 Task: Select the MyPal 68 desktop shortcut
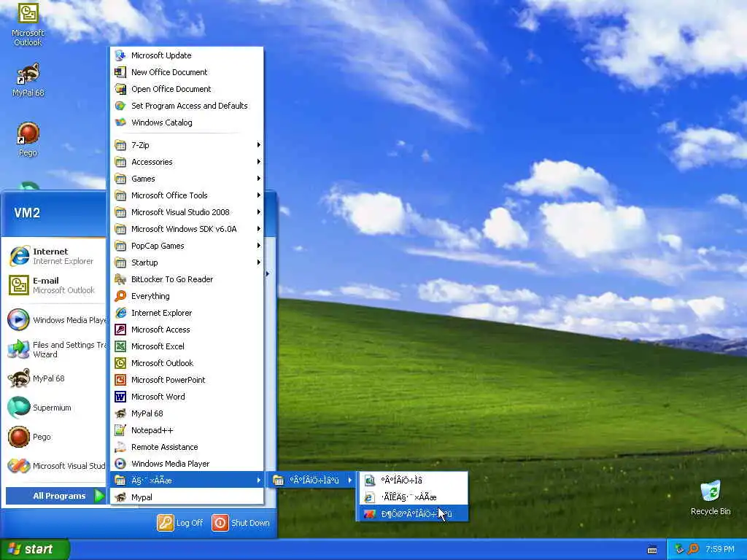pyautogui.click(x=28, y=79)
